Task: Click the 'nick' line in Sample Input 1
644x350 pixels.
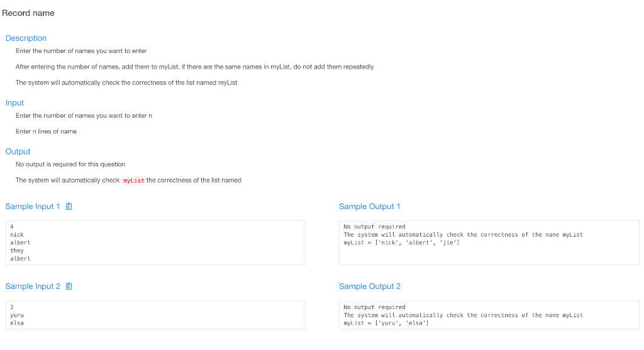Action: pyautogui.click(x=17, y=235)
